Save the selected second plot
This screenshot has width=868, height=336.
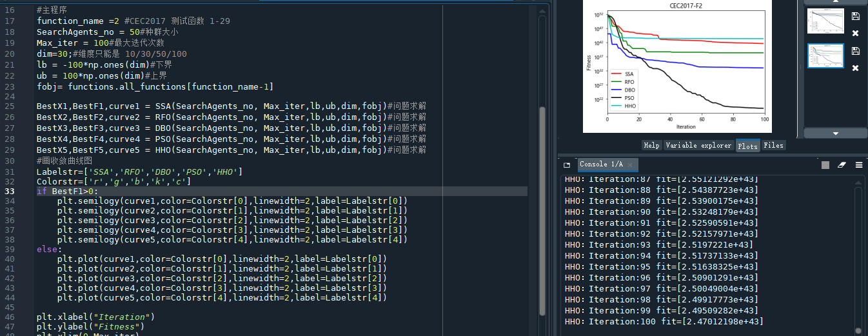pos(855,51)
